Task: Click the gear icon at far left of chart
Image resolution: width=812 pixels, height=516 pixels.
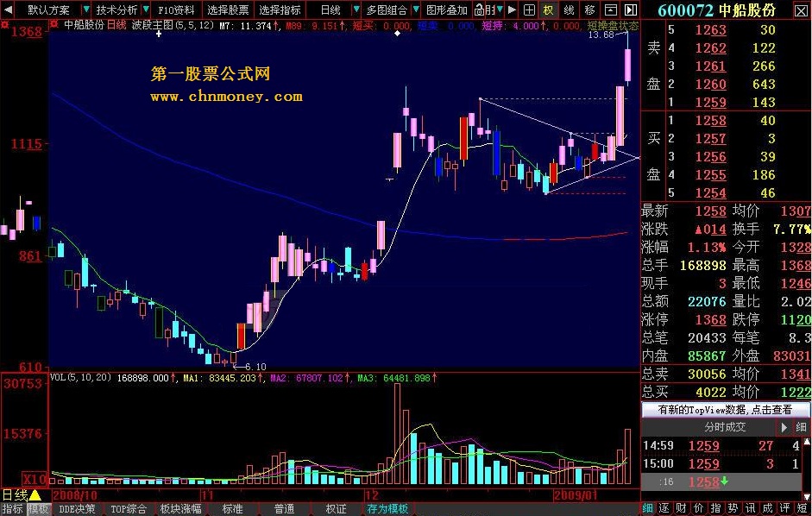Action: [x=4, y=24]
